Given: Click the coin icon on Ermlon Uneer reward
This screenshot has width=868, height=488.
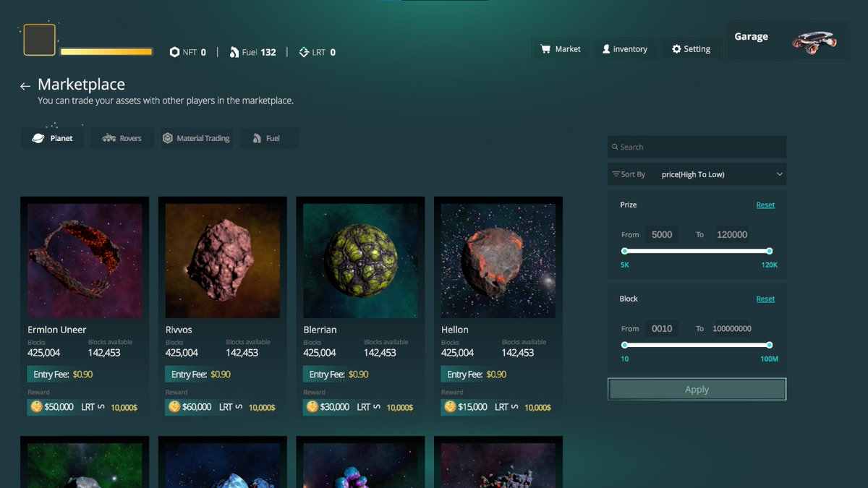Looking at the screenshot, I should pos(36,407).
